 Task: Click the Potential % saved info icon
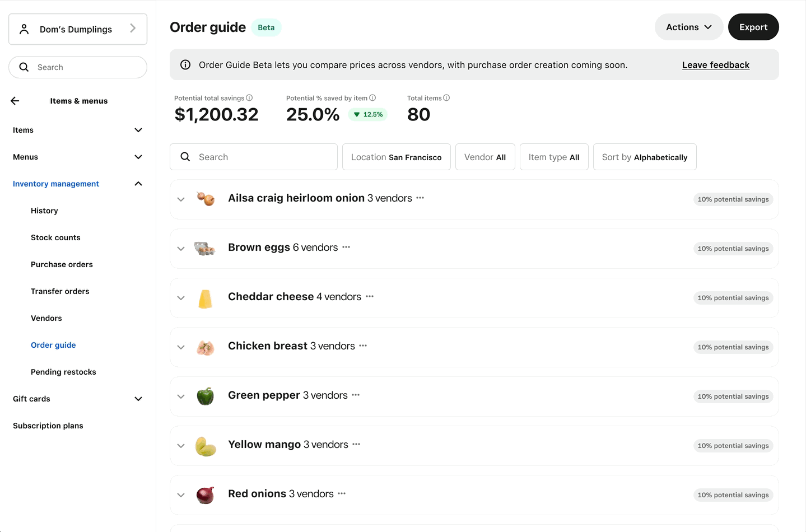[372, 98]
